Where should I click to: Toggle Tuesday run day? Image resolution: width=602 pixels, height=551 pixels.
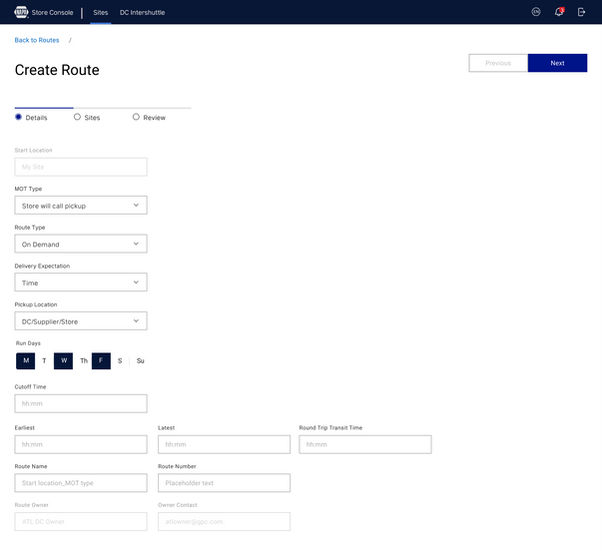44,361
